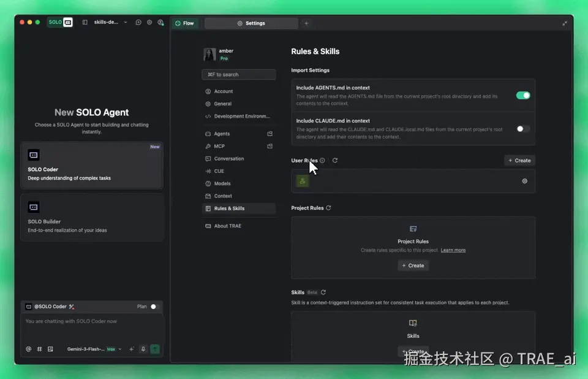This screenshot has width=588, height=379.
Task: Open General settings section
Action: (x=239, y=104)
